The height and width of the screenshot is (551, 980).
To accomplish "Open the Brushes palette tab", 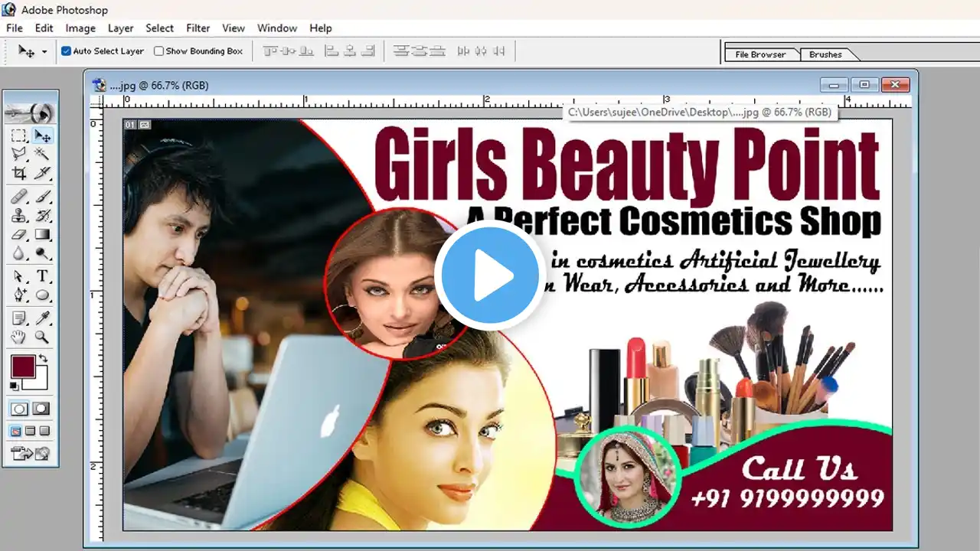I will [825, 54].
